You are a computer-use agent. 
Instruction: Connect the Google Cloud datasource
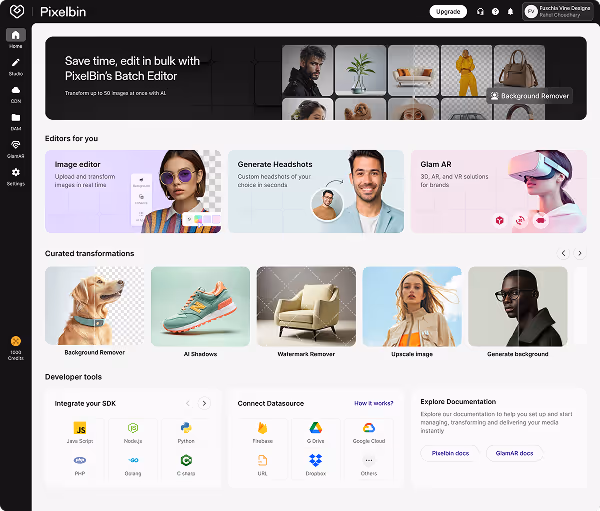coord(369,428)
